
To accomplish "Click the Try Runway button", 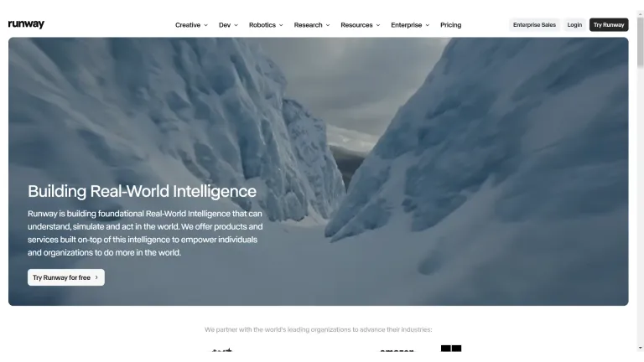I will (x=609, y=24).
